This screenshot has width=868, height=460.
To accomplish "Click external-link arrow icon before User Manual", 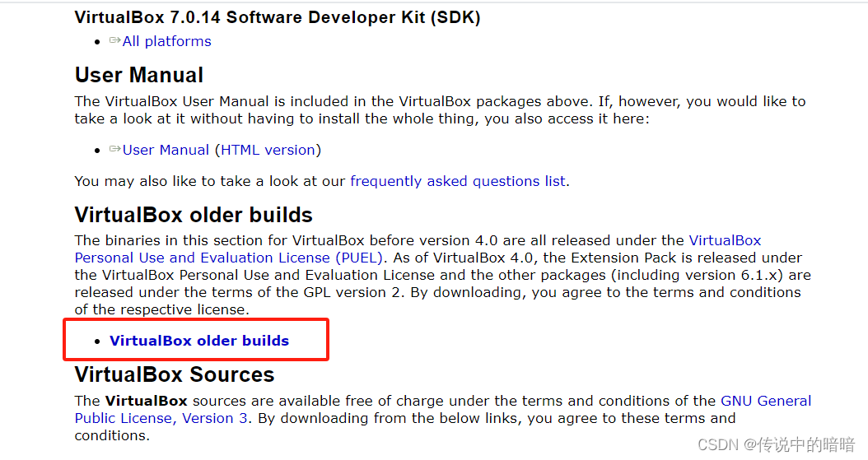I will coord(115,149).
